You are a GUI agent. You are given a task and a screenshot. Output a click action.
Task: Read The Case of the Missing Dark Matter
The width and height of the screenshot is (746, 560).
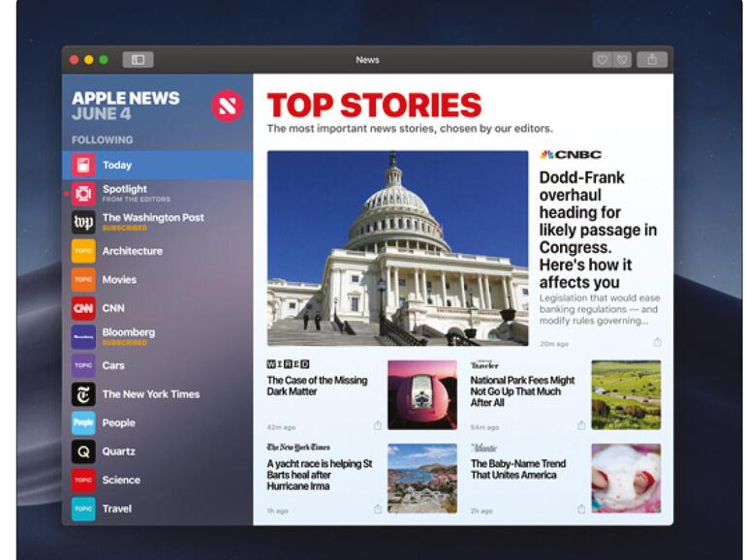[317, 386]
